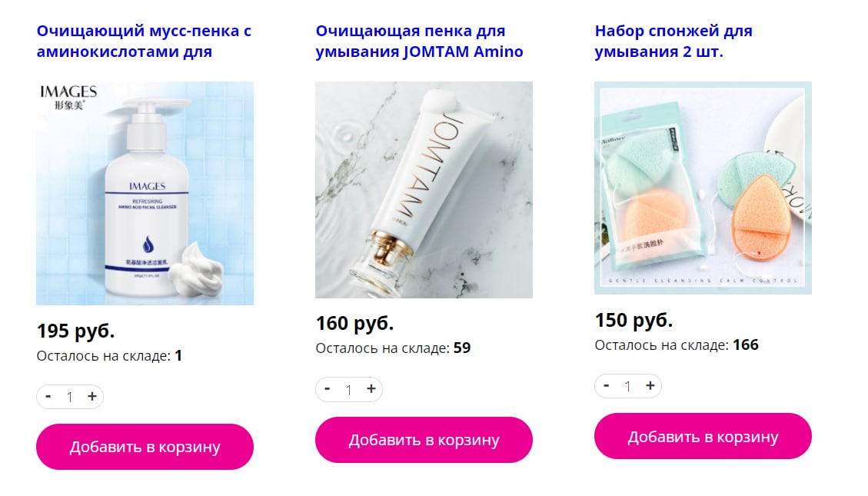Click the 150 руб. price label
The height and width of the screenshot is (496, 868).
tap(634, 320)
